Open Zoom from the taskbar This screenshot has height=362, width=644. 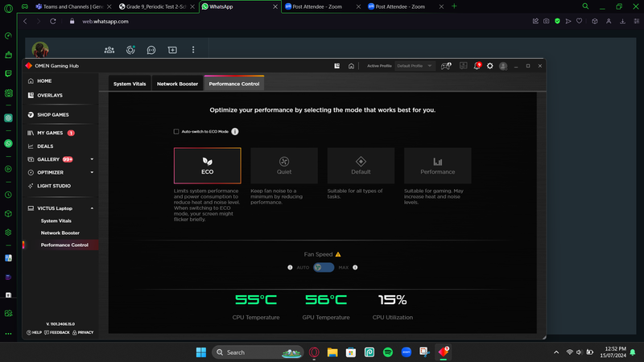(x=407, y=352)
